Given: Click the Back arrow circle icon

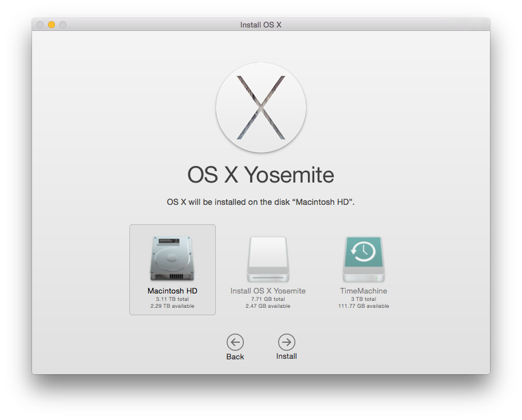Looking at the screenshot, I should coord(235,342).
